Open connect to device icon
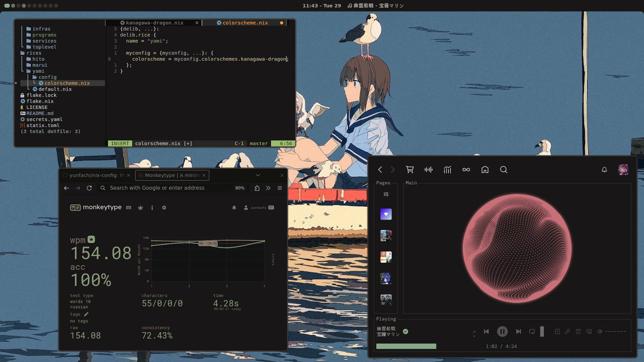Viewport: 644px width, 362px height. click(589, 331)
